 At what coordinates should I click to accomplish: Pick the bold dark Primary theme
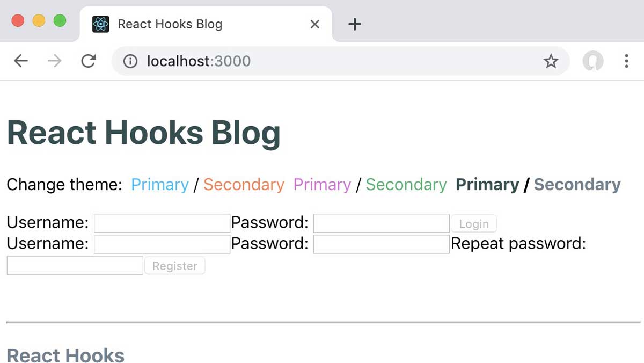(x=487, y=185)
